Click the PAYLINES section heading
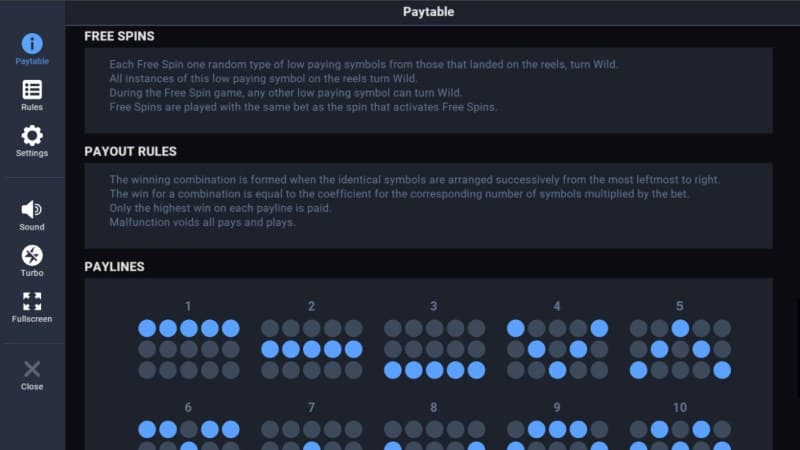800x450 pixels. pos(114,267)
